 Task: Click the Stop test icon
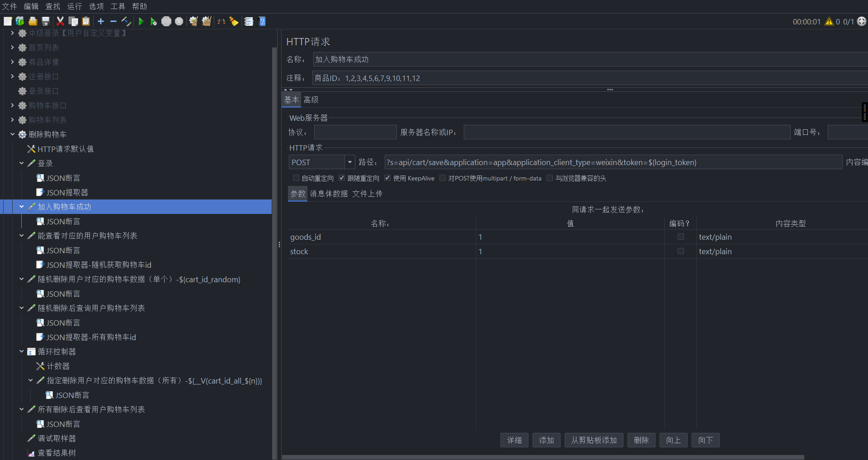point(166,21)
